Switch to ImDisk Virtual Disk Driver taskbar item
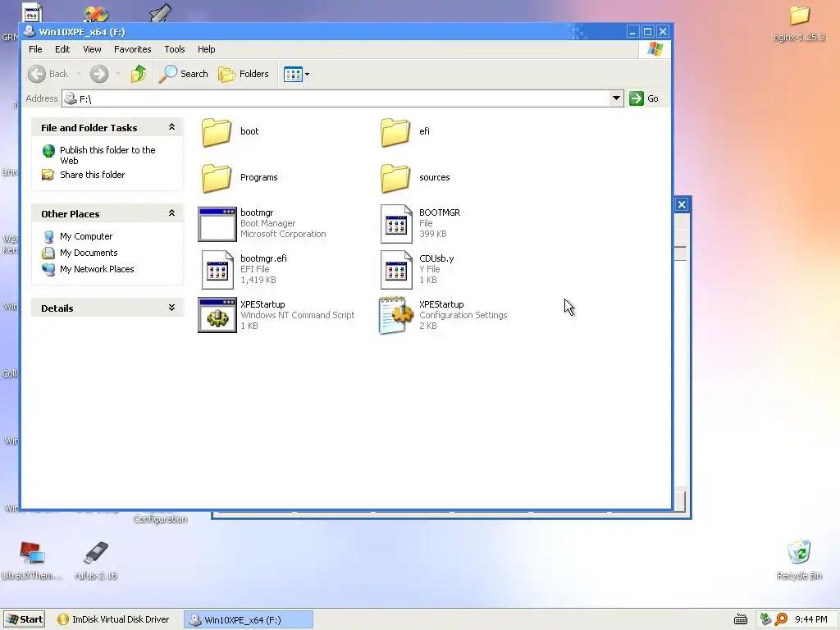This screenshot has width=840, height=630. (x=114, y=619)
